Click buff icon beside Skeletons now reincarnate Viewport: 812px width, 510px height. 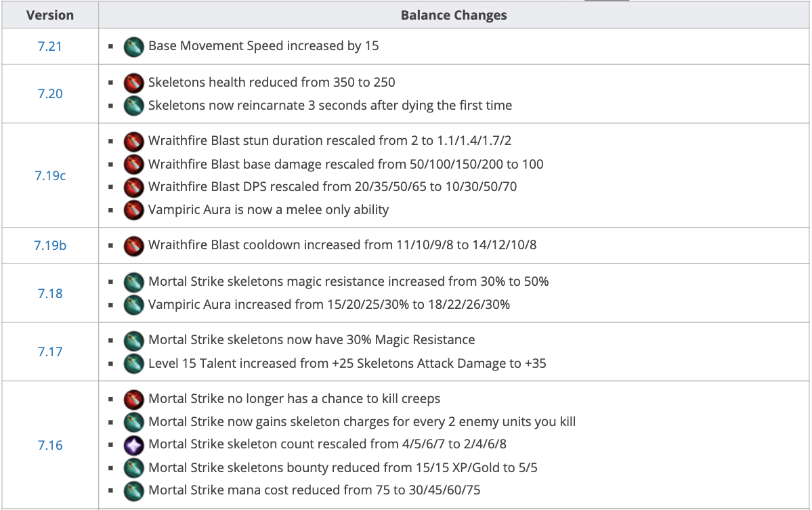[134, 106]
